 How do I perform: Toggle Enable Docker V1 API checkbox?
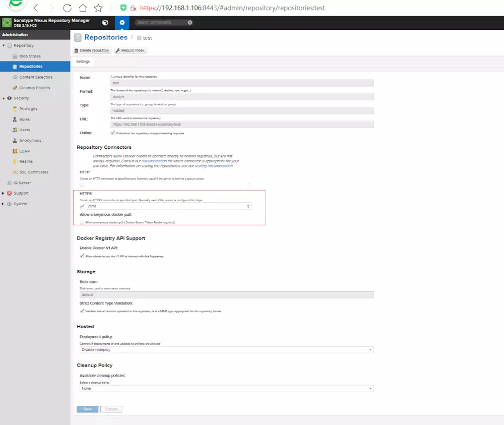(x=82, y=256)
